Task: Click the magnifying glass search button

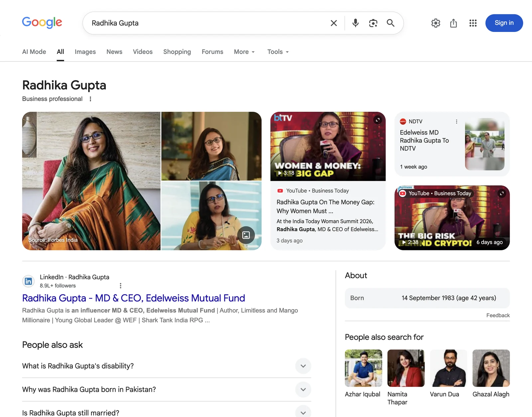Action: point(391,23)
